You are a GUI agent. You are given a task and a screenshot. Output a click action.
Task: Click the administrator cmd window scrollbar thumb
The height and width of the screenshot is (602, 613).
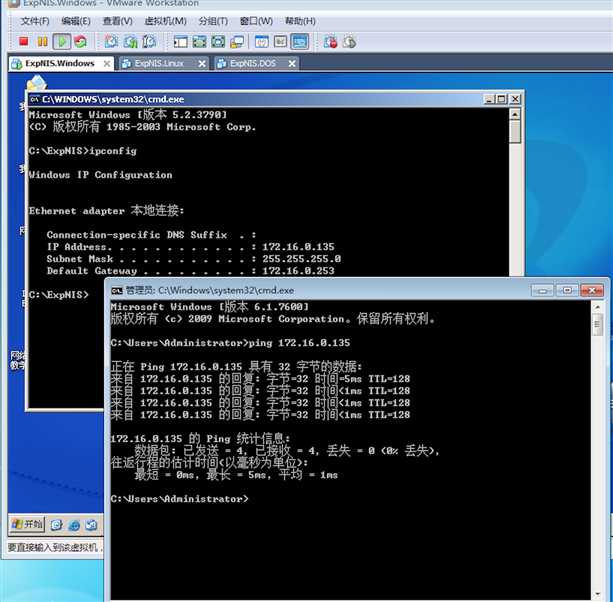point(597,324)
